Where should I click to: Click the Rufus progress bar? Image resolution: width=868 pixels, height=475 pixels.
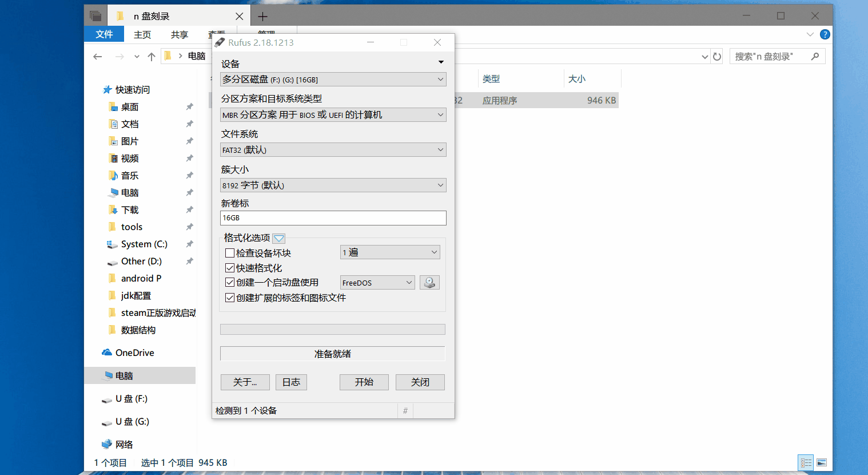coord(333,329)
